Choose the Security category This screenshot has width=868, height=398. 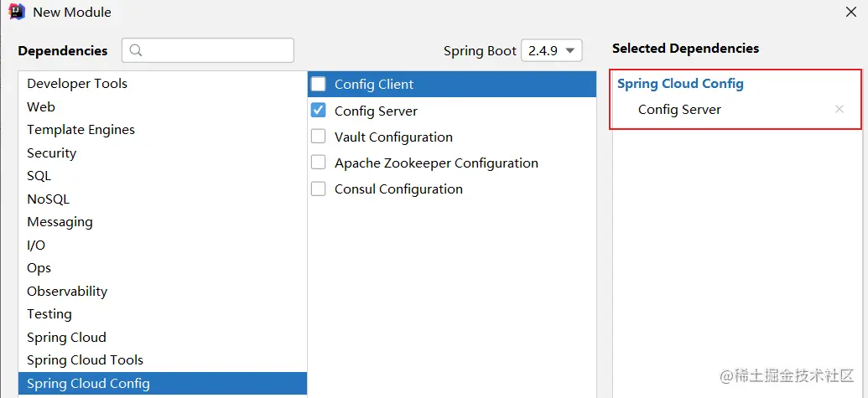pyautogui.click(x=163, y=153)
